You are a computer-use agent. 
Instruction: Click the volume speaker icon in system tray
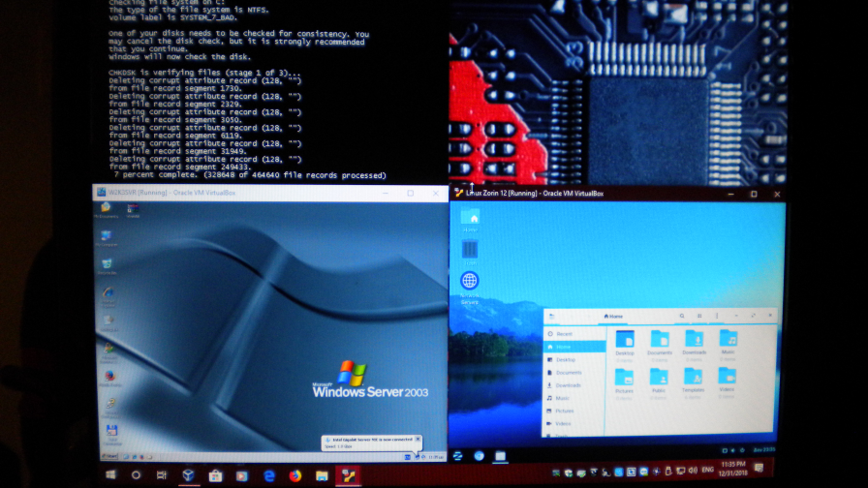693,471
